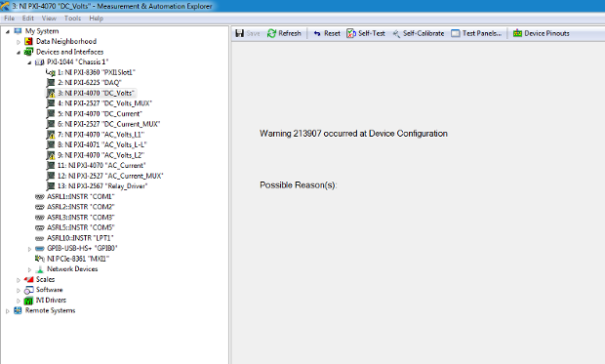
Task: Click the Data Neighborhood icon
Action: [x=28, y=41]
